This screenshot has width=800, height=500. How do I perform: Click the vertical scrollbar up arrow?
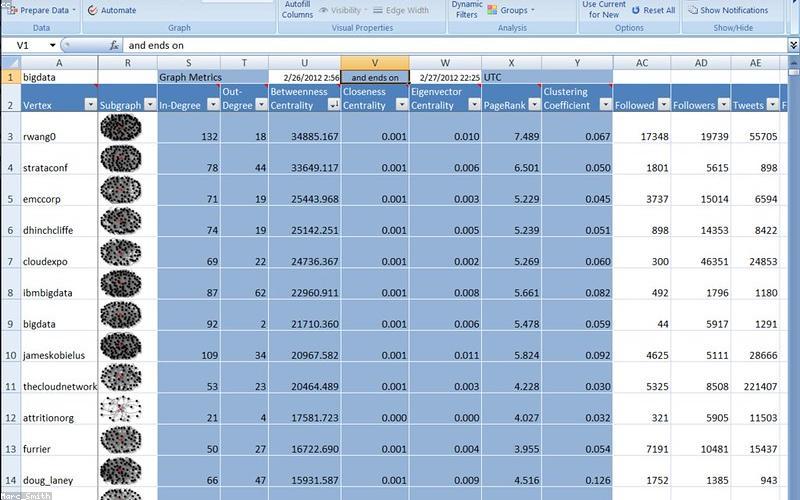[793, 62]
